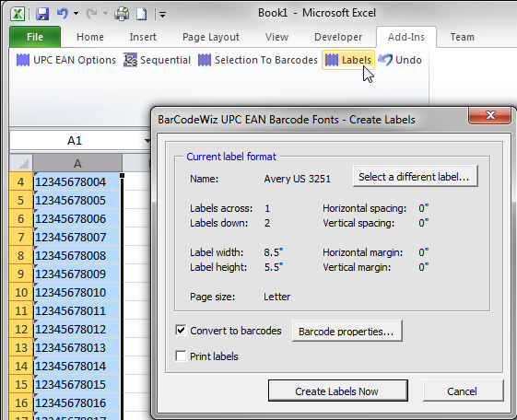The width and height of the screenshot is (517, 420).
Task: Switch to the Insert ribbon tab
Action: tap(143, 37)
